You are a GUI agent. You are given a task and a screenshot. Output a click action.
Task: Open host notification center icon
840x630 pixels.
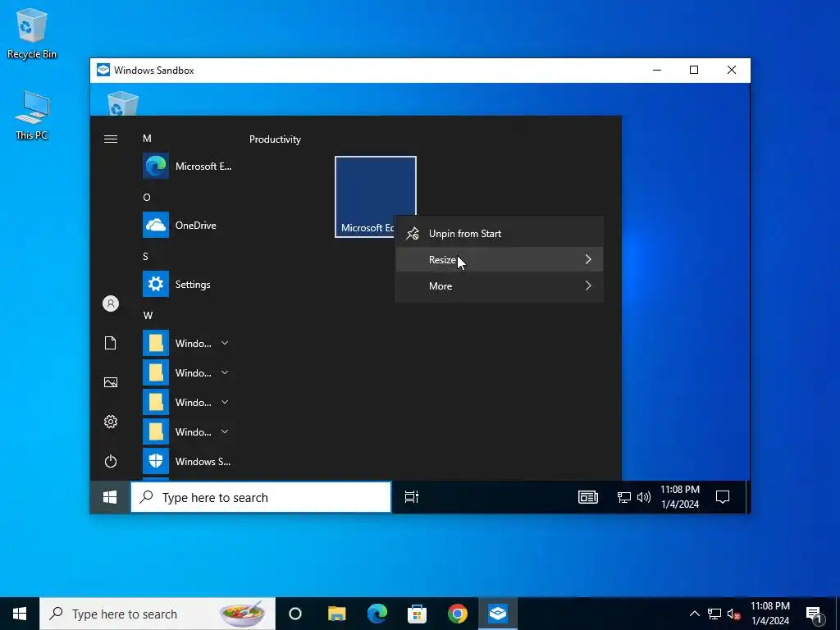[815, 615]
